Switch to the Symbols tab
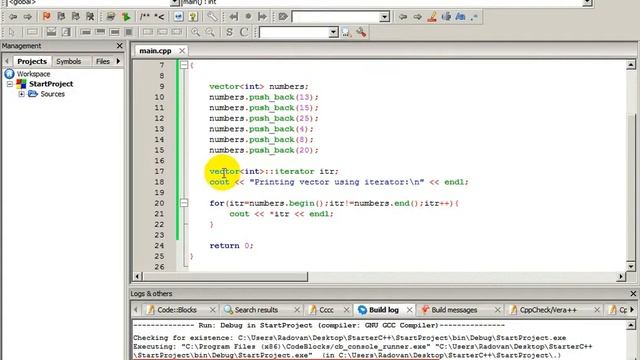The image size is (640, 360). [x=69, y=61]
